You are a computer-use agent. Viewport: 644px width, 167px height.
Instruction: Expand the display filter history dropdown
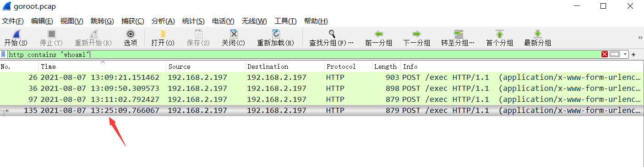click(625, 54)
